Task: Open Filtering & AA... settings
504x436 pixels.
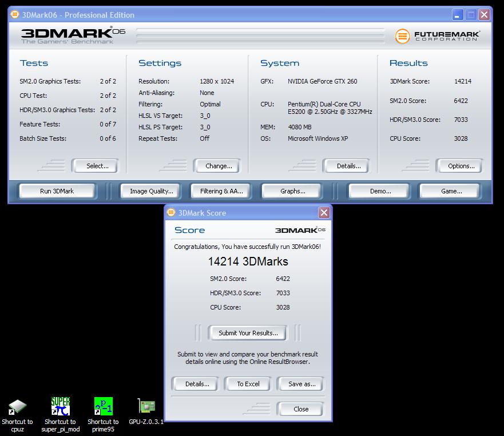Action: click(221, 191)
